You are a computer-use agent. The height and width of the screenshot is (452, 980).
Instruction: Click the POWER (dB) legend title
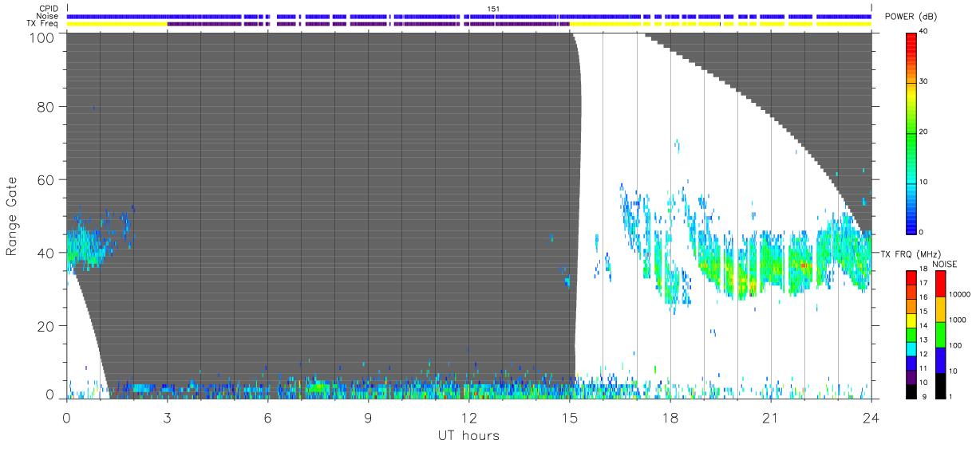pyautogui.click(x=911, y=17)
